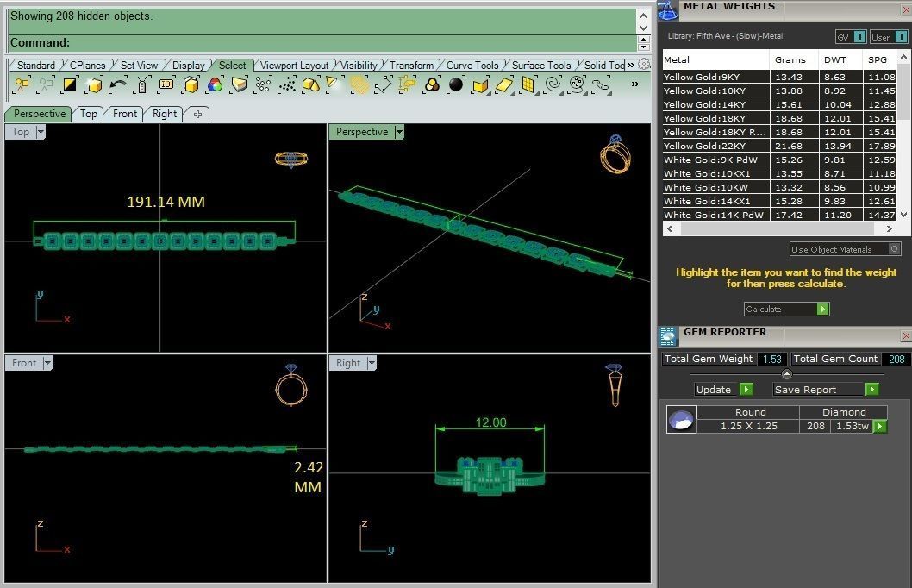This screenshot has height=588, width=912.
Task: Open the Visibility toolbar tab
Action: [x=359, y=66]
